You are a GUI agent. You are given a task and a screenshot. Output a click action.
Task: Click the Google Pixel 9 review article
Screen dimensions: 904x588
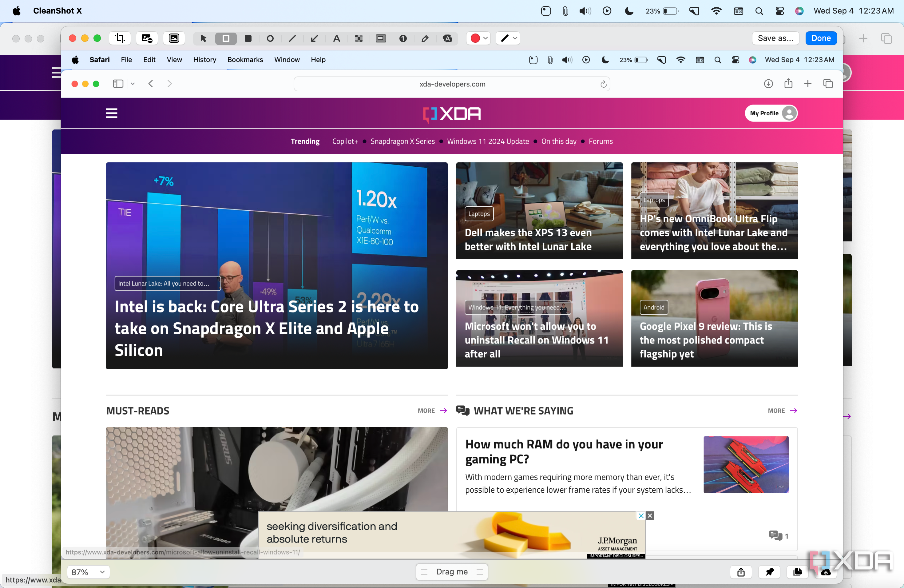click(714, 318)
